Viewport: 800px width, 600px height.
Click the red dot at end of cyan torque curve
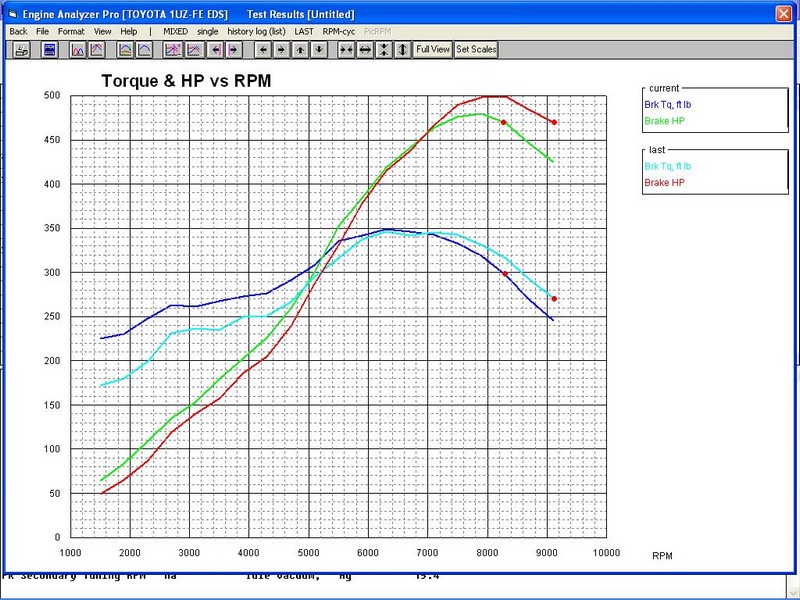click(x=554, y=299)
